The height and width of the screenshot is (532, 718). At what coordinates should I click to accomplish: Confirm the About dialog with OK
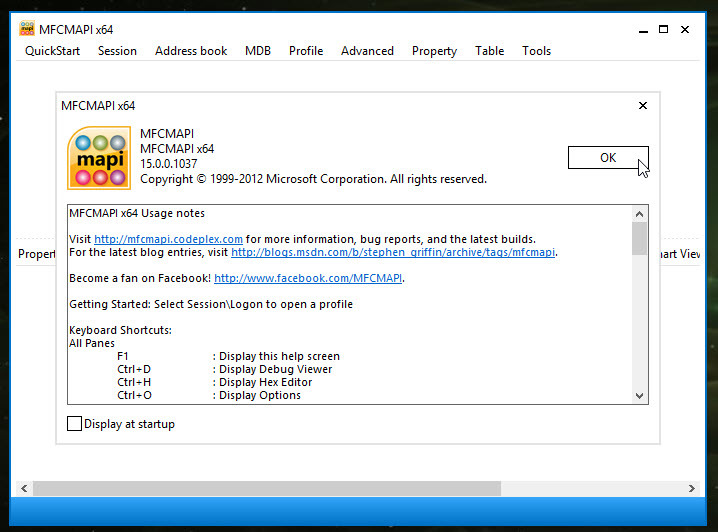point(608,157)
